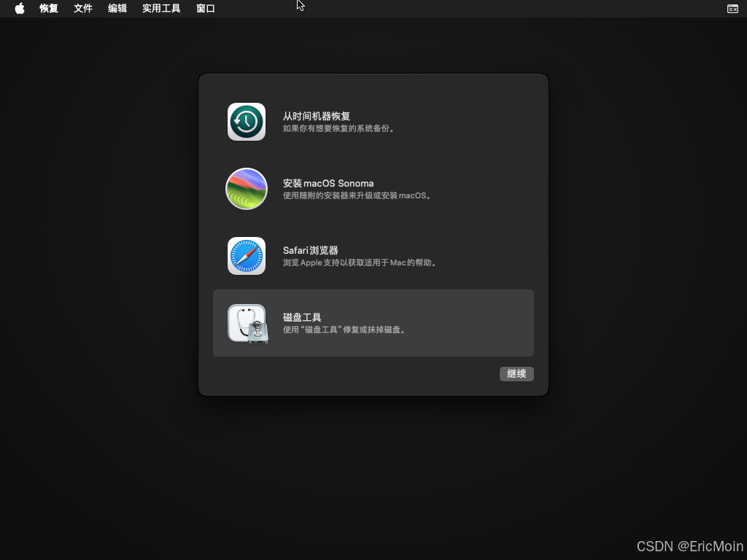Viewport: 747px width, 560px height.
Task: Open the 窗口 menu
Action: click(205, 8)
